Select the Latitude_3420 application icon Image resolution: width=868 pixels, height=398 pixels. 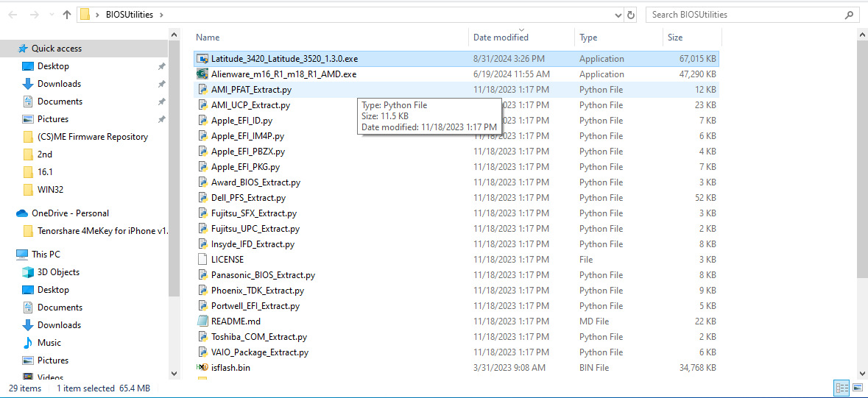point(202,59)
